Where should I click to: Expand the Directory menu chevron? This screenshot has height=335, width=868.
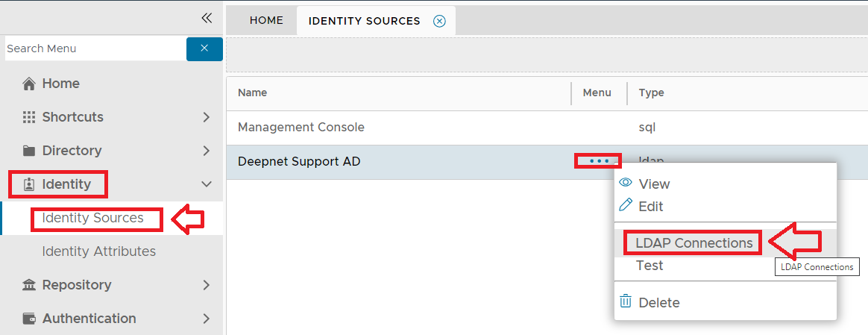pos(207,151)
